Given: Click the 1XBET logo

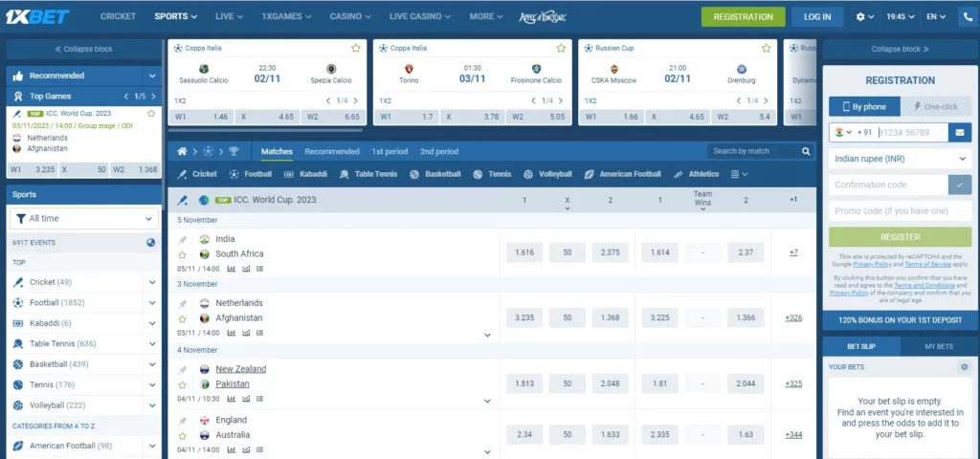Looking at the screenshot, I should tap(37, 17).
